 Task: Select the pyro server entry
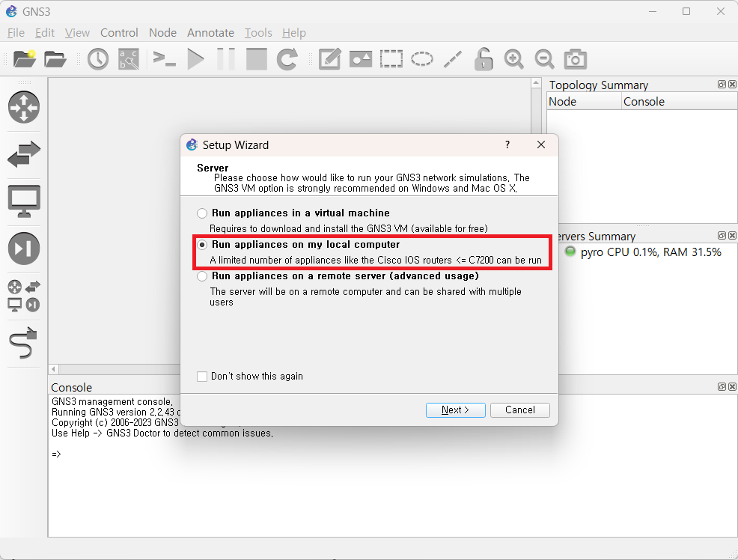643,252
